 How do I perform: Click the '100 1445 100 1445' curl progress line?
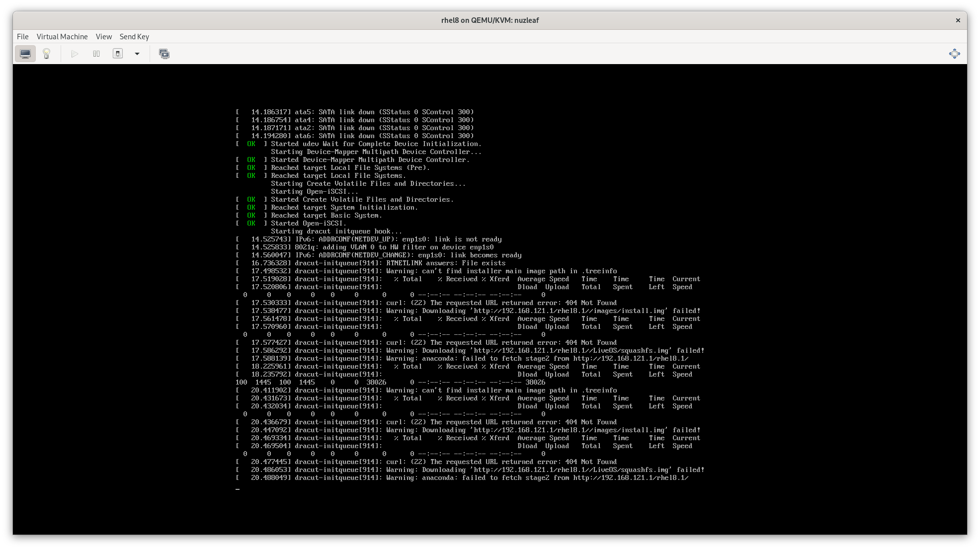[391, 383]
